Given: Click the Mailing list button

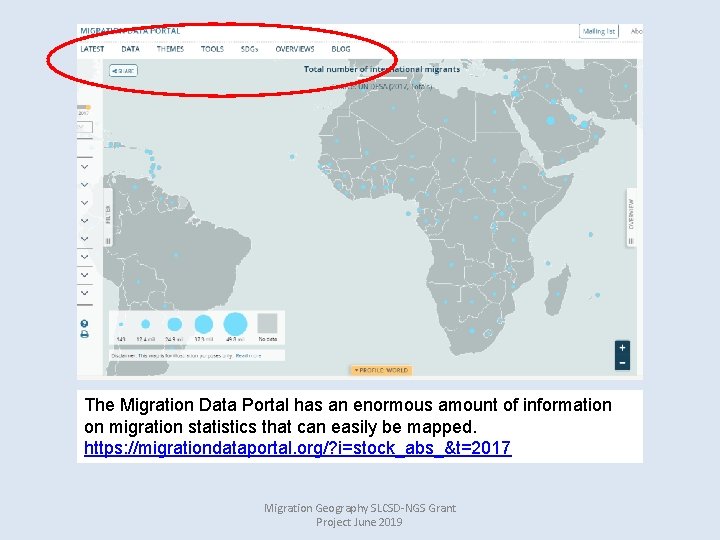Looking at the screenshot, I should 599,31.
